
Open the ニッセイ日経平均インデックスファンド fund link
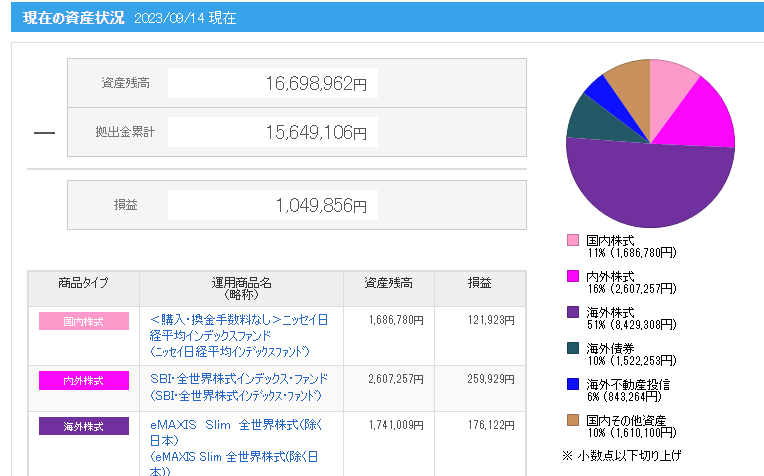tap(238, 335)
